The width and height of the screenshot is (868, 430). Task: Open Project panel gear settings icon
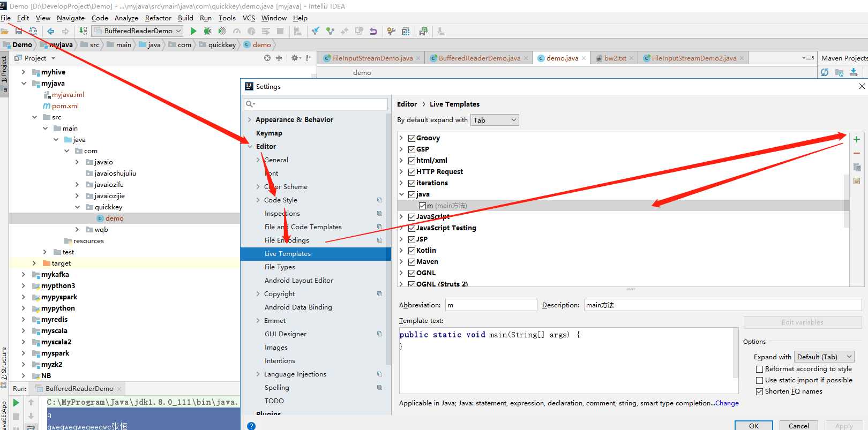click(295, 58)
